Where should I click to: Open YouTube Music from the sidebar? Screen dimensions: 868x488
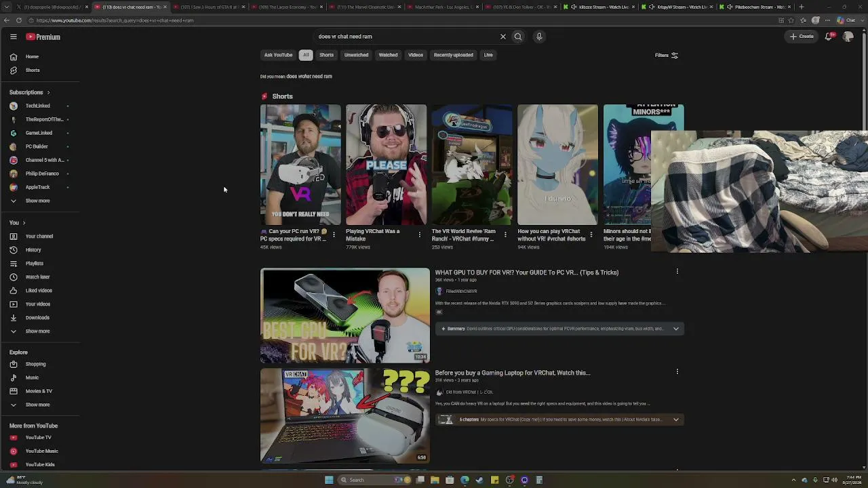[x=41, y=451]
